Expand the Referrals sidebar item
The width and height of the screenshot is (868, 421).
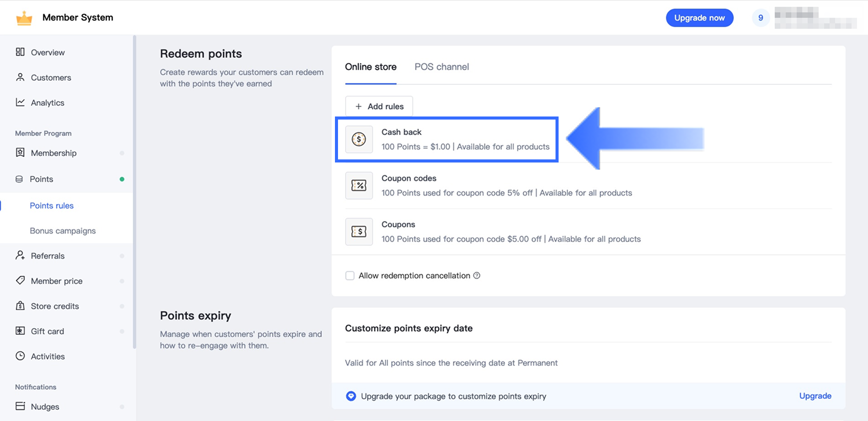[x=47, y=256]
